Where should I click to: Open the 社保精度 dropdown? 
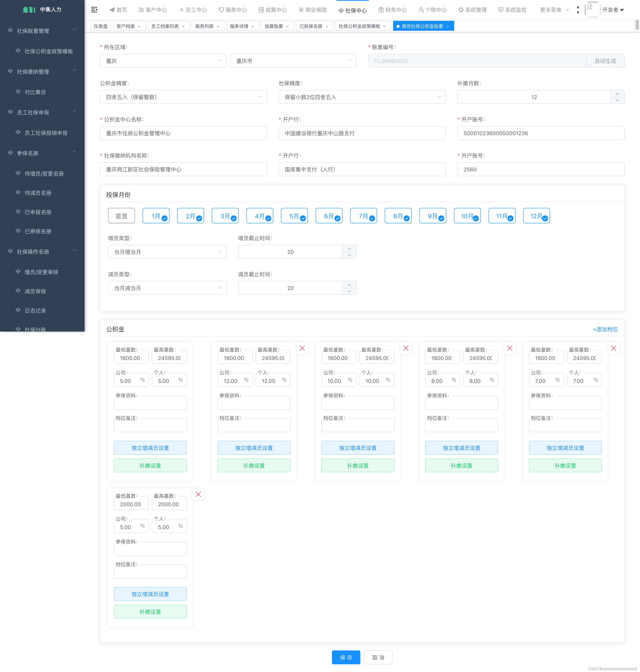(362, 97)
